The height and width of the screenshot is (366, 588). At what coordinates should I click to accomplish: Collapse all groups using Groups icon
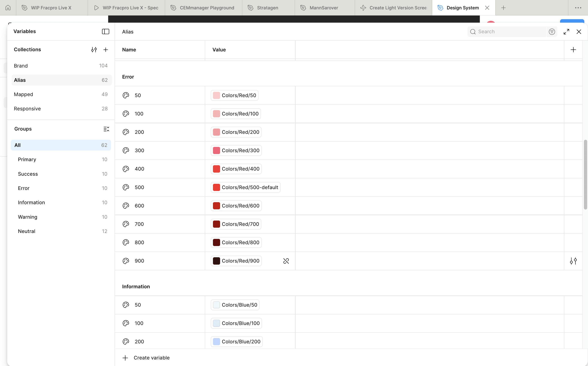coord(106,129)
